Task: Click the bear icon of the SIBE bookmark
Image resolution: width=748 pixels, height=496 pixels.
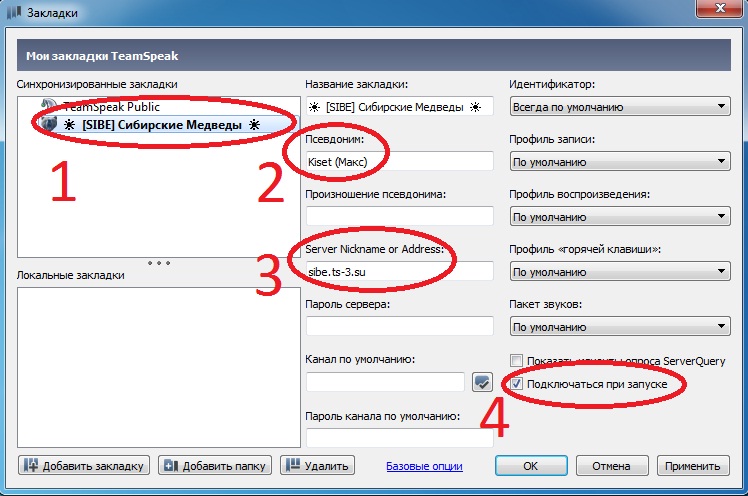Action: point(48,124)
